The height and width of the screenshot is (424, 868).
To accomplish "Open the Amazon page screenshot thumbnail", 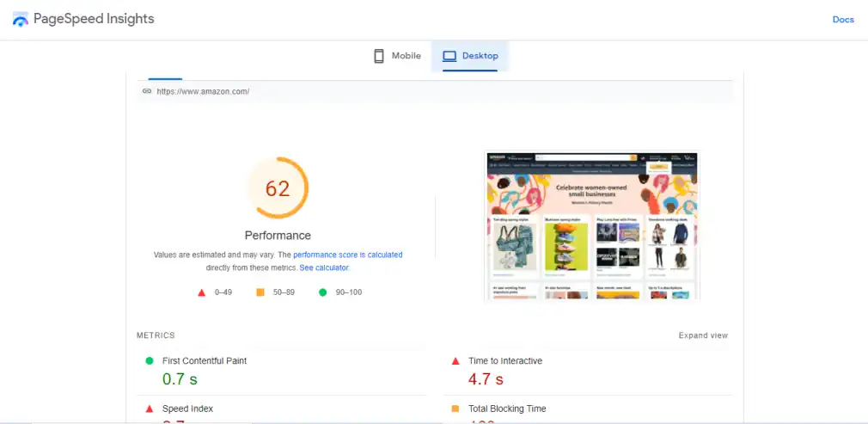I will tap(592, 225).
